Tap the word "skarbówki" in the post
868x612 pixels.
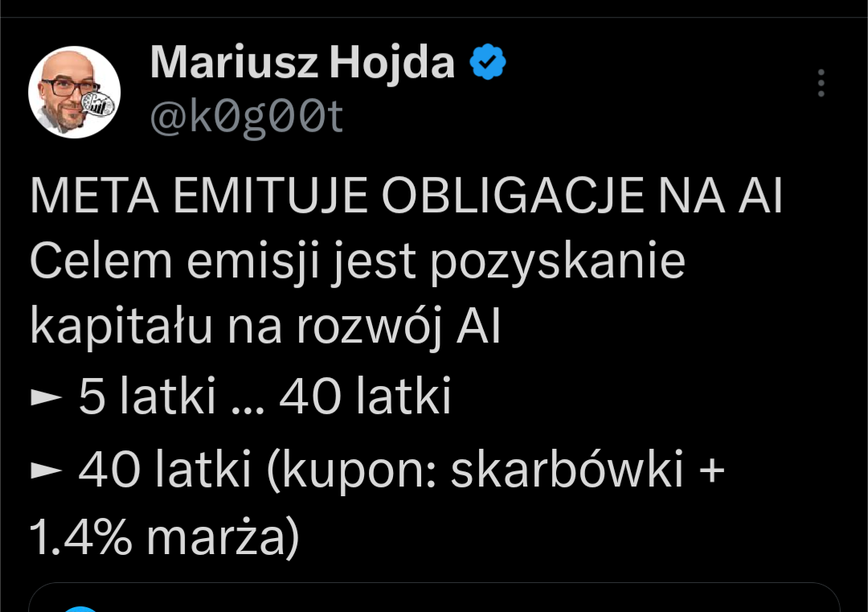coord(567,470)
